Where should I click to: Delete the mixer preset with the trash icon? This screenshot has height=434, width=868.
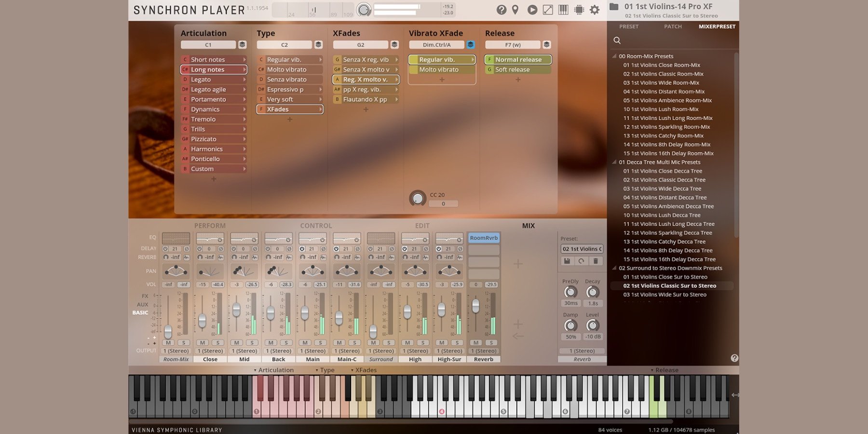coord(596,261)
